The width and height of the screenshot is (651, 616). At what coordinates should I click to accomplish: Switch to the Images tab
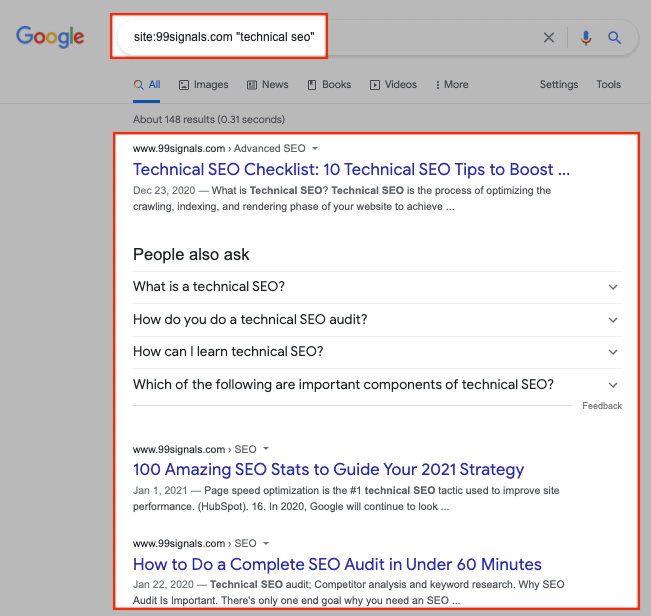(204, 85)
